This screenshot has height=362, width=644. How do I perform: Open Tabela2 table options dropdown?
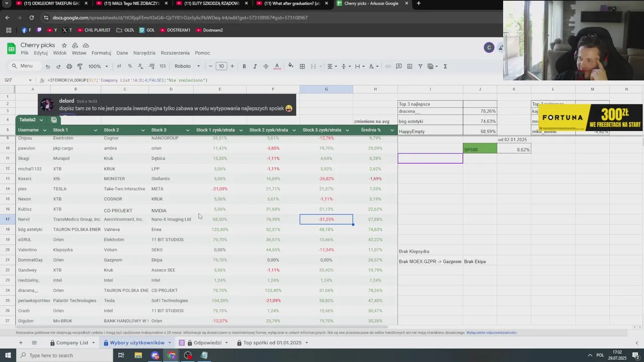click(41, 120)
